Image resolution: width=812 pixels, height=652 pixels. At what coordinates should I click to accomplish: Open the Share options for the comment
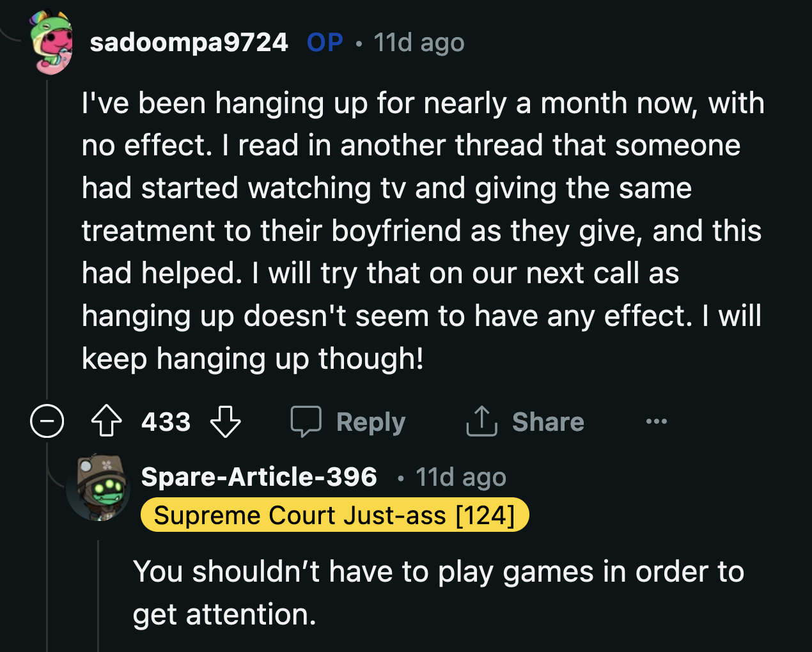click(x=481, y=421)
